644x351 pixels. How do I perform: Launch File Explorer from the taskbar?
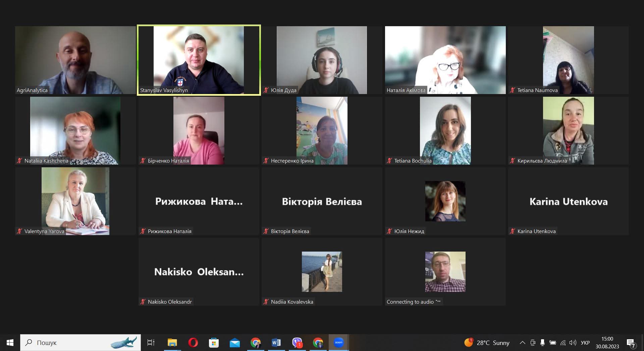click(x=172, y=343)
